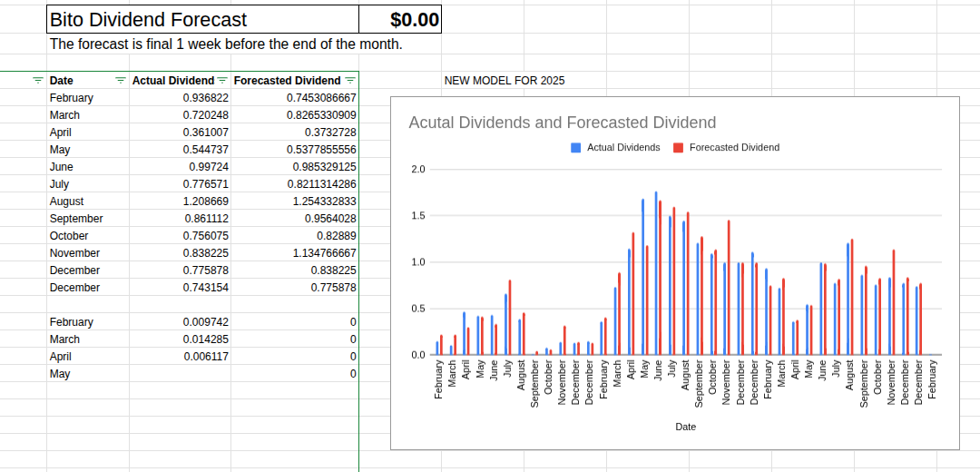Select the cell with value 0.8265330909
The width and height of the screenshot is (980, 472).
coord(295,115)
